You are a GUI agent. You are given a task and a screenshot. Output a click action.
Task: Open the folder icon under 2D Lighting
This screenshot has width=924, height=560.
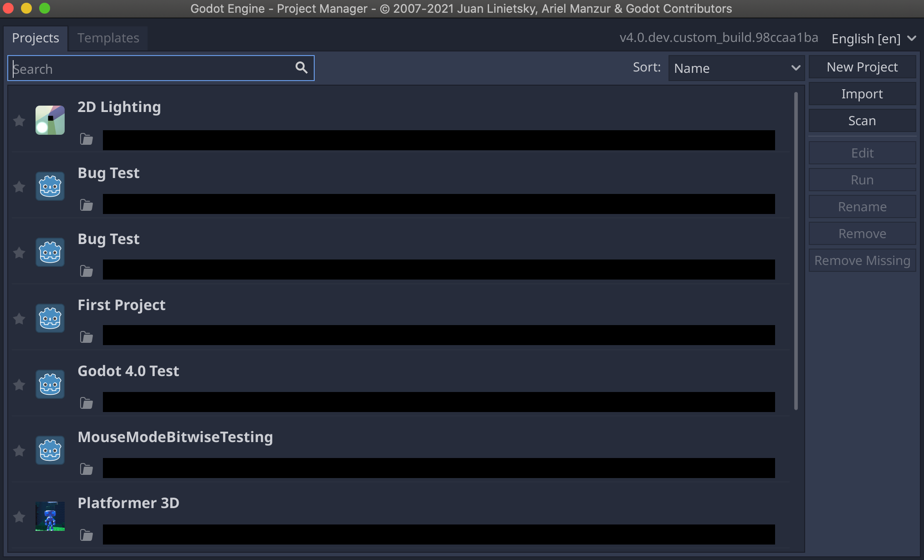click(87, 140)
